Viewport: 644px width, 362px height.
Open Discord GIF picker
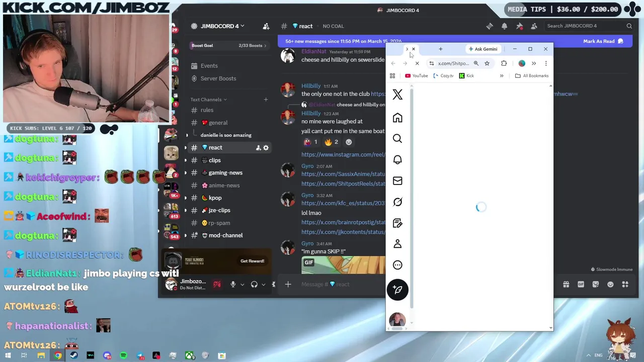pos(581,285)
